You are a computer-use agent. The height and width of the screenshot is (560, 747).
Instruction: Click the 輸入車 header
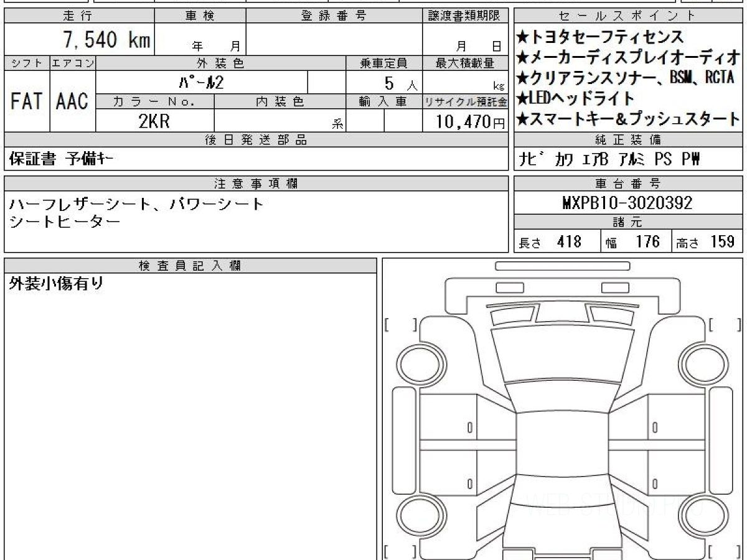click(384, 101)
